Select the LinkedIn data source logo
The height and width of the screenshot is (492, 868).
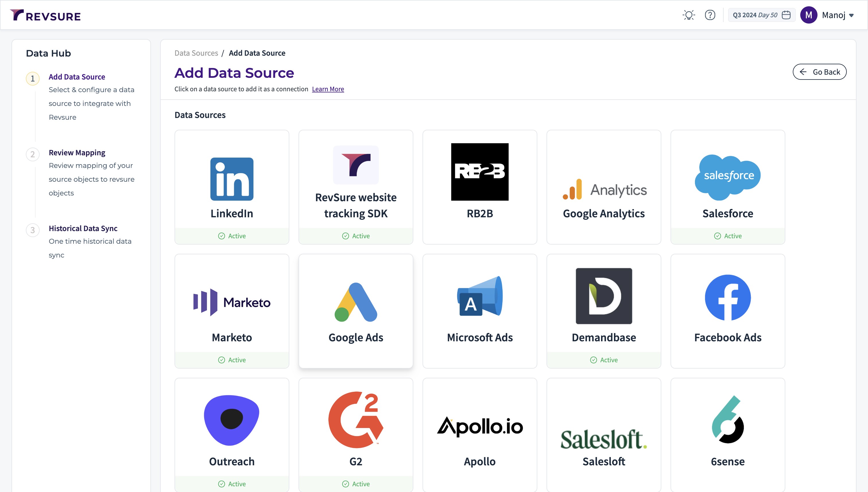click(x=232, y=179)
